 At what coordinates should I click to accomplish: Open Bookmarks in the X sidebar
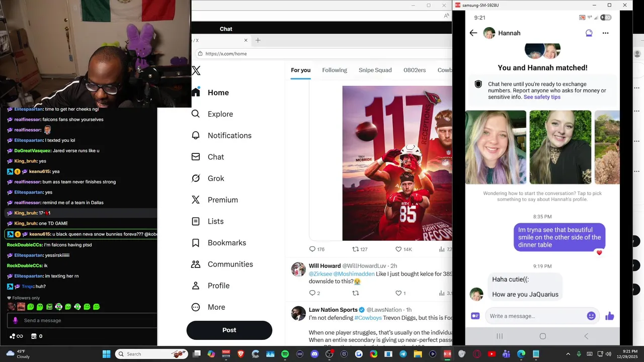(x=218, y=243)
